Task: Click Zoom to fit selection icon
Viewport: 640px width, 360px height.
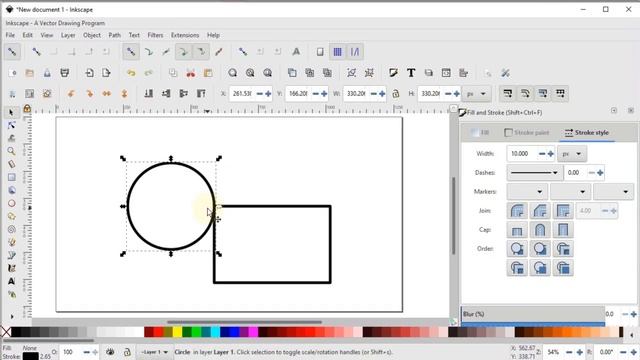Action: pos(233,73)
